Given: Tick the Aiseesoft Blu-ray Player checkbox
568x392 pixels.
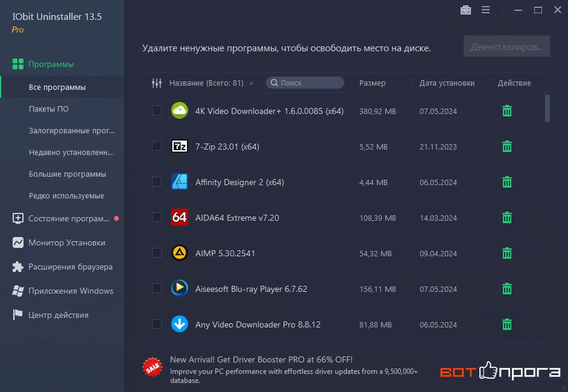Looking at the screenshot, I should click(157, 288).
